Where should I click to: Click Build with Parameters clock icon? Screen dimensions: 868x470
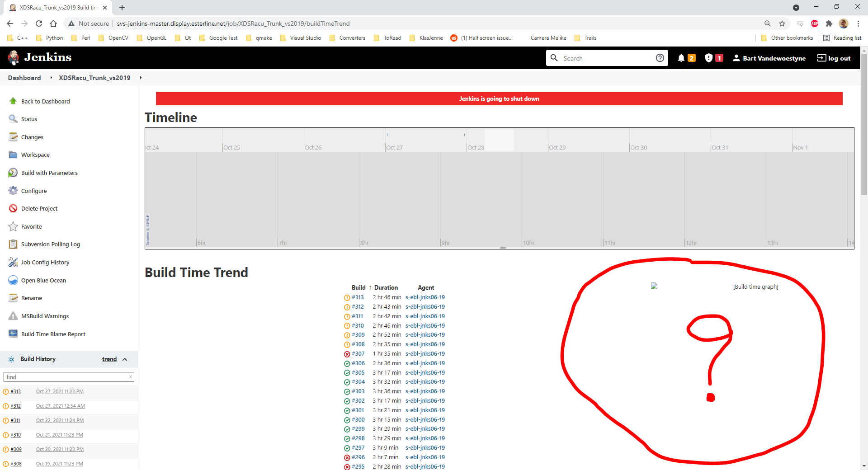point(13,173)
